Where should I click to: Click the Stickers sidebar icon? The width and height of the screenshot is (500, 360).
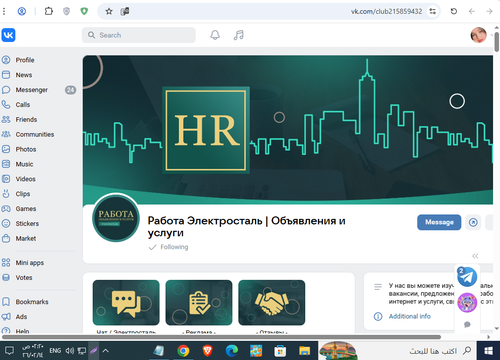(6, 223)
